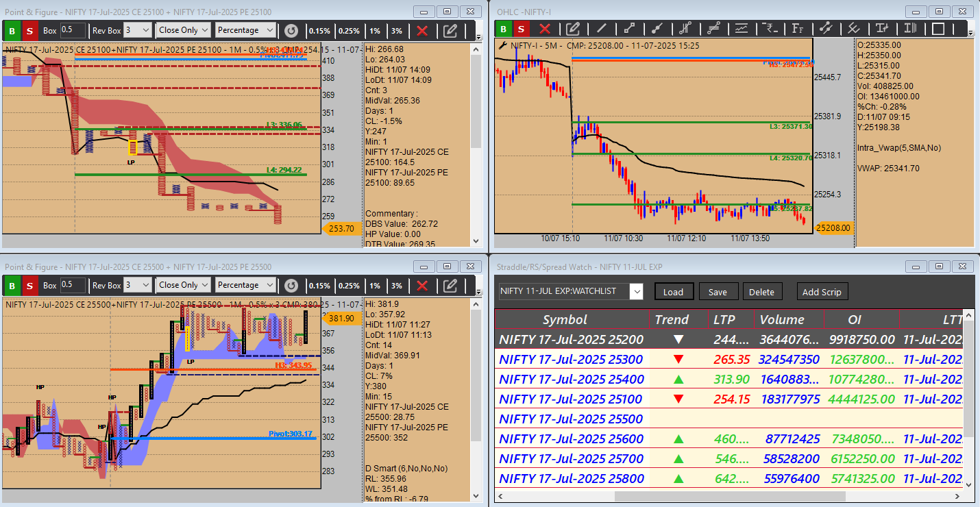Expand the OHLC toolbar overflow arrow

tap(970, 32)
